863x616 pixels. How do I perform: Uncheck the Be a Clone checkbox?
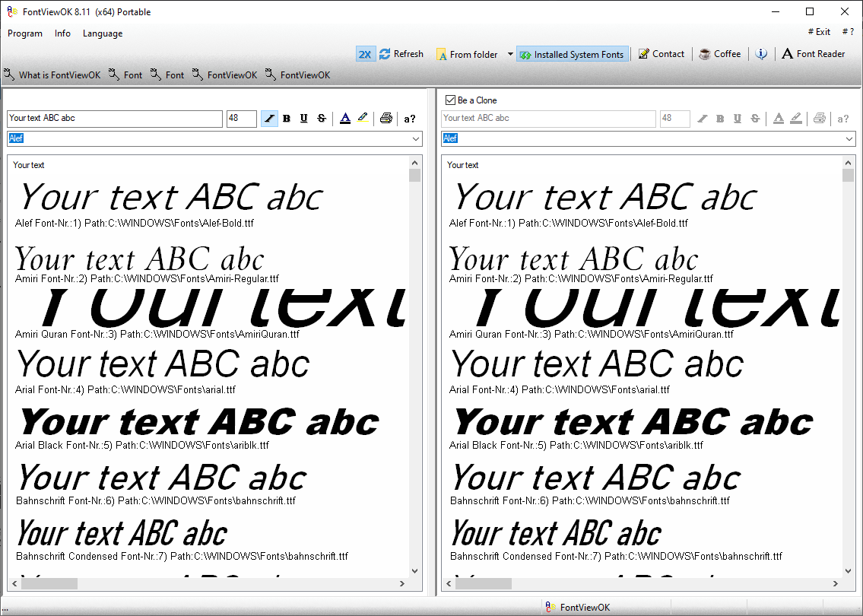coord(450,100)
